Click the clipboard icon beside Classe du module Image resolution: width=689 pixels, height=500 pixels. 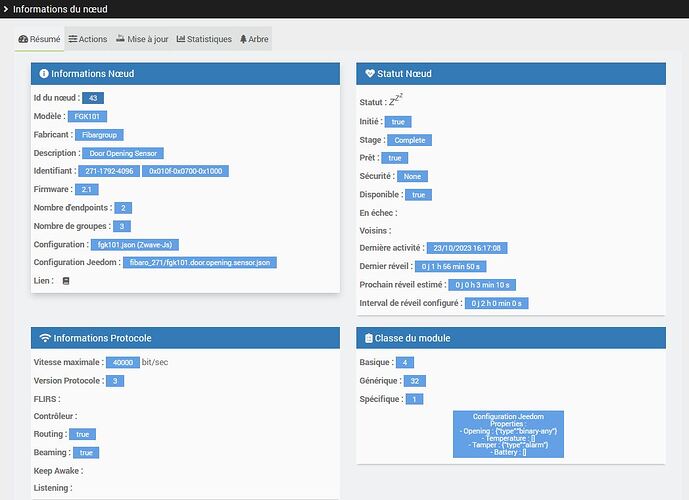pos(369,338)
